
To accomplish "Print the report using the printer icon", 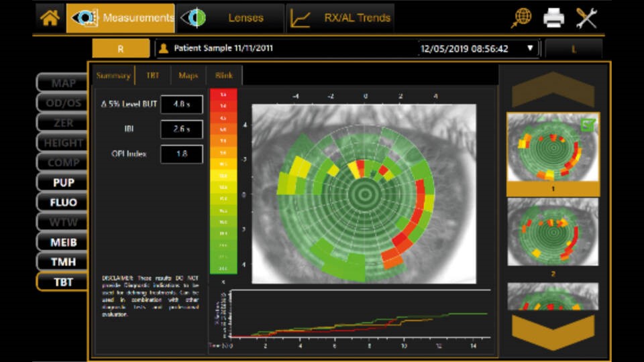I will (553, 18).
